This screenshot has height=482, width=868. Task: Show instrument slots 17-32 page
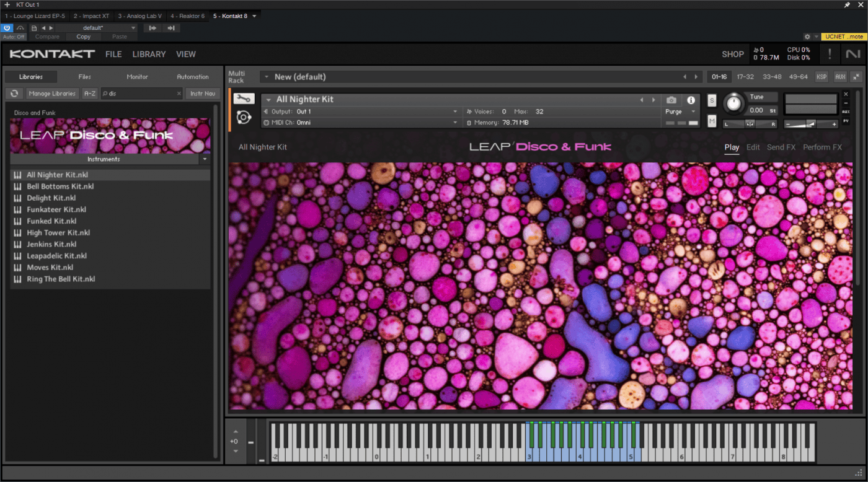745,77
